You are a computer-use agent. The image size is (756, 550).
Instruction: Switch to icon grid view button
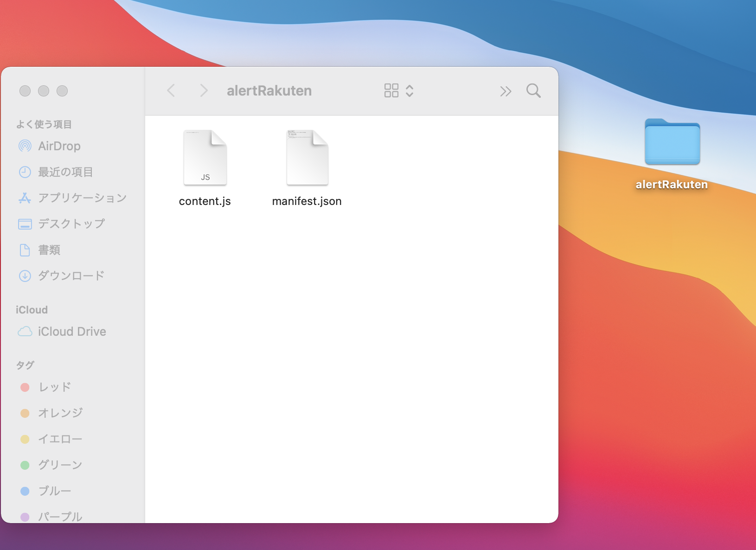pyautogui.click(x=391, y=90)
